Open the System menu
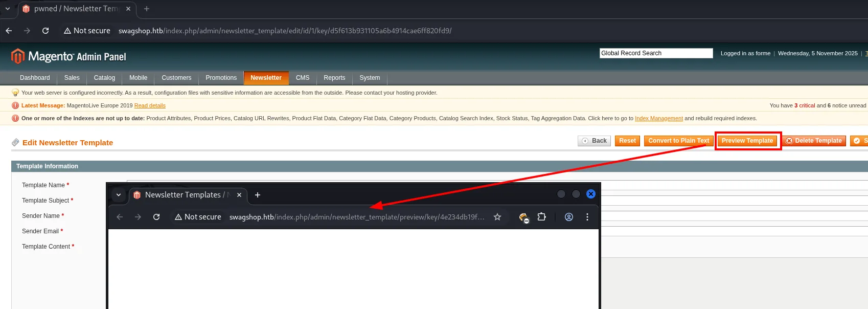Screen dimensions: 868x309 coord(370,78)
